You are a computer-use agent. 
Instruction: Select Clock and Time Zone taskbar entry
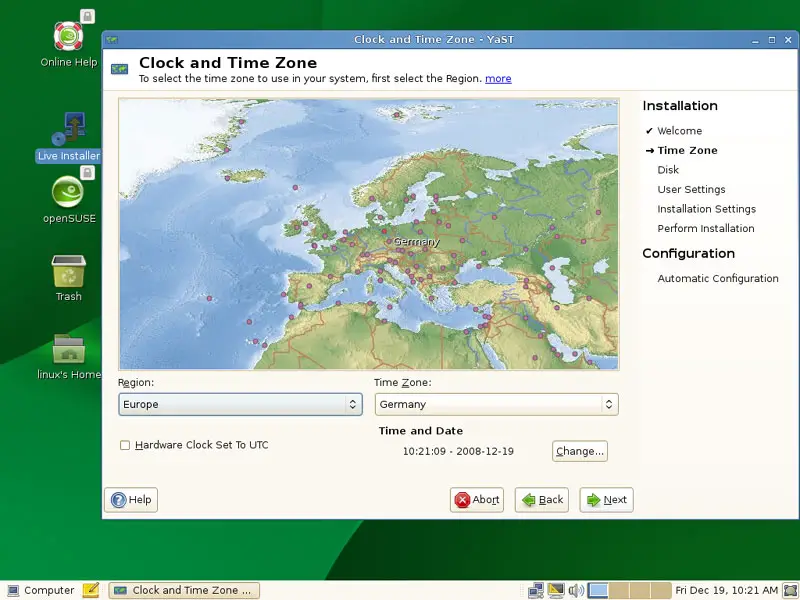click(184, 590)
